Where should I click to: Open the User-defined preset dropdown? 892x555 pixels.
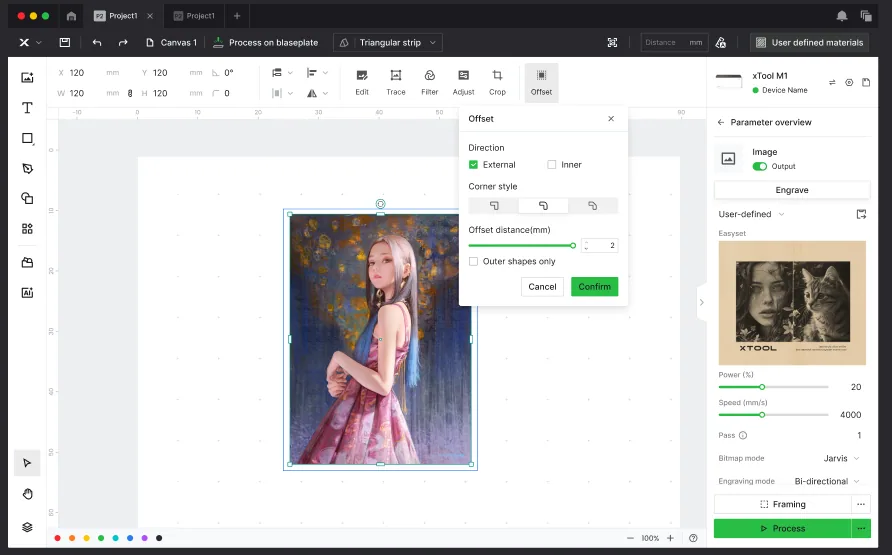[x=751, y=214]
